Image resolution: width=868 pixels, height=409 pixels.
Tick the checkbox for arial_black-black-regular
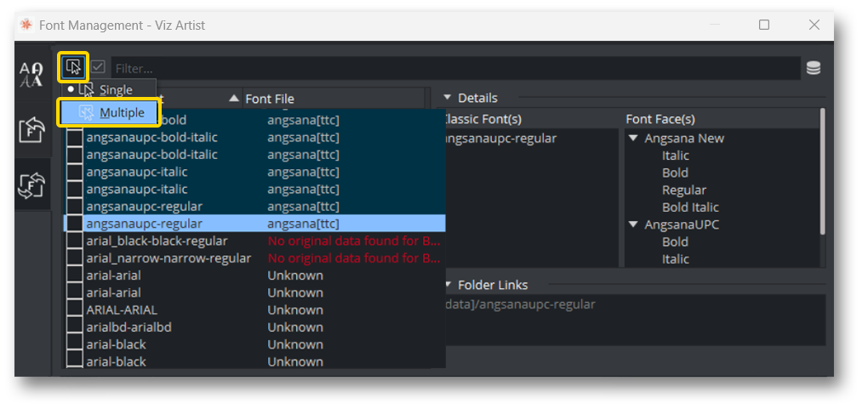point(75,241)
